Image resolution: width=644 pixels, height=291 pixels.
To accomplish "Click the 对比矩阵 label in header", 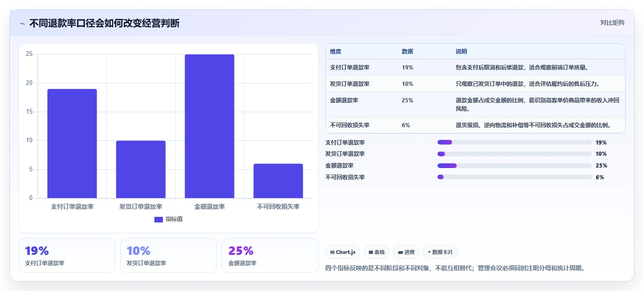I will click(612, 23).
